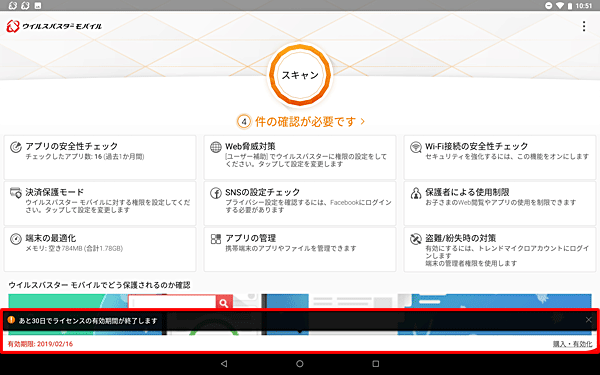
Task: Tap the Android back button
Action: (x=224, y=364)
